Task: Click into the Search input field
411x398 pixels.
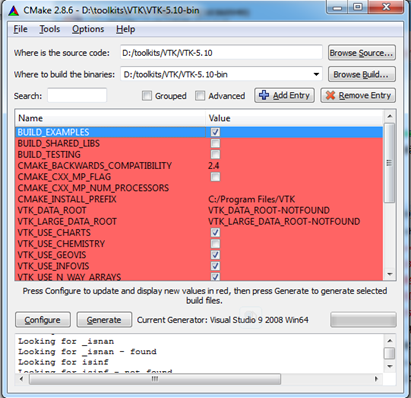Action: tap(77, 95)
